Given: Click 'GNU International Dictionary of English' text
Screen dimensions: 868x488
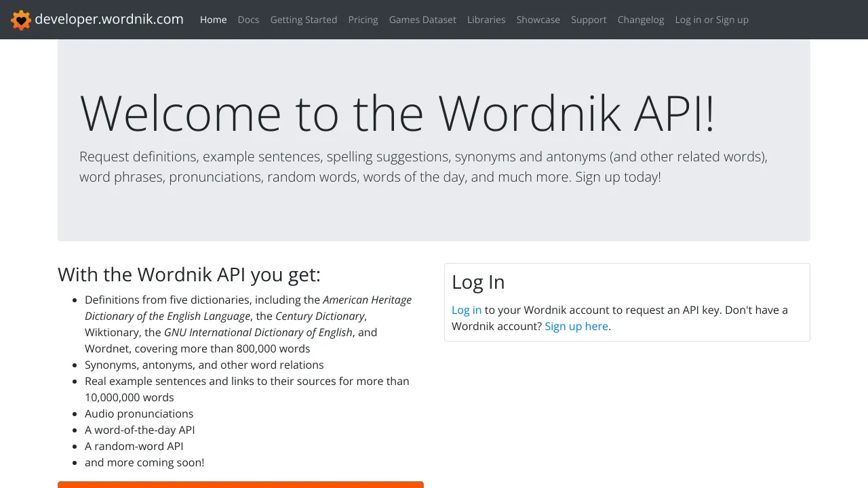Looking at the screenshot, I should pyautogui.click(x=258, y=332).
